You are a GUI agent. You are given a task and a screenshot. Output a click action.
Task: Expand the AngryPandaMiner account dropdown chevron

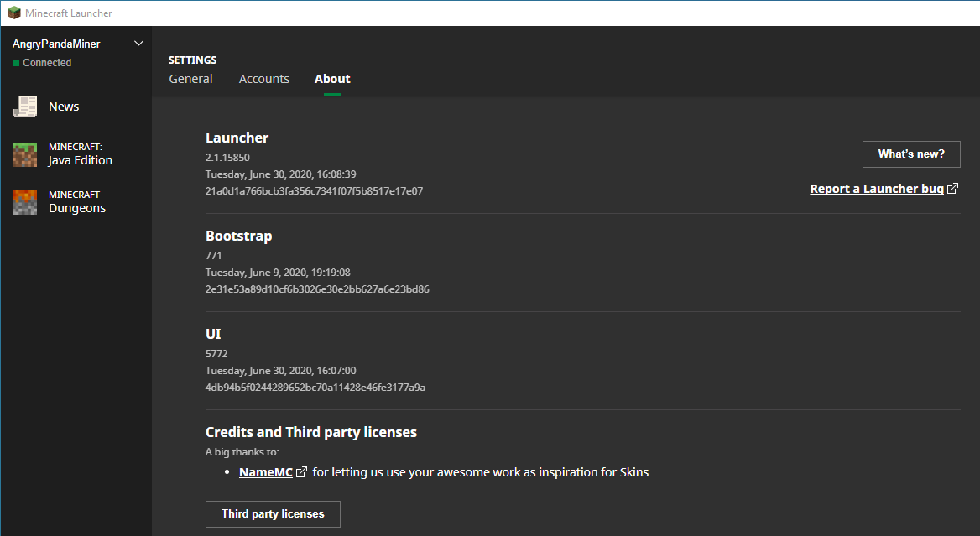pos(138,44)
